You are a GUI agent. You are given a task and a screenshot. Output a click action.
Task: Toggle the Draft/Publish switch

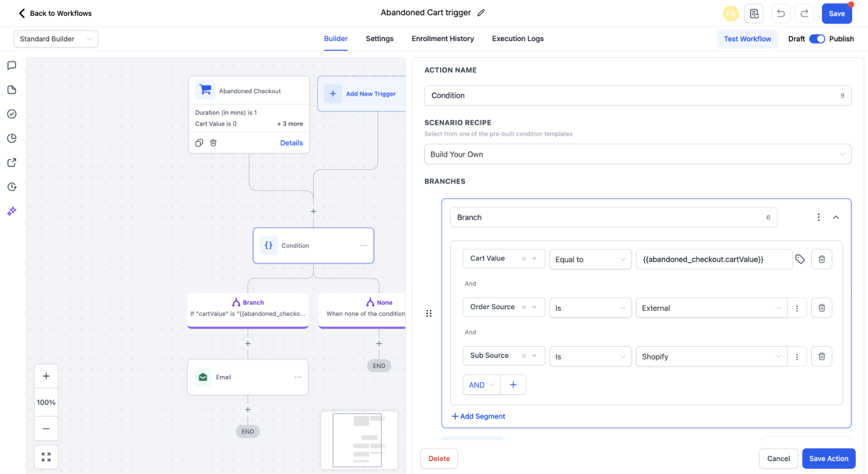817,39
